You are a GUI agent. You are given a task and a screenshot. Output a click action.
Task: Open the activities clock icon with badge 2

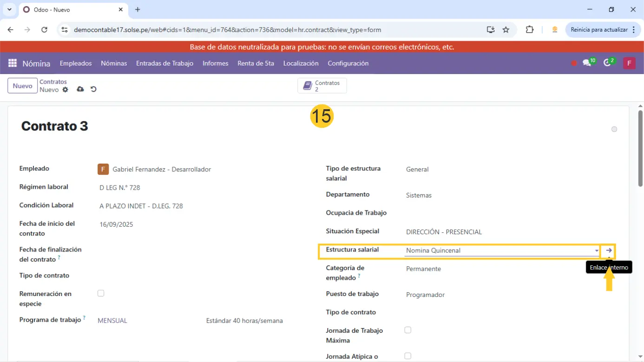point(607,63)
